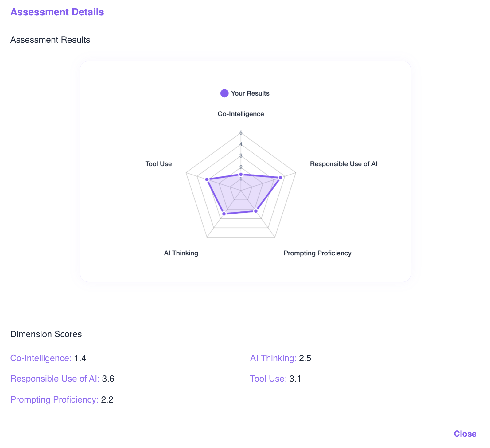Toggle the Tool Use axis label
The image size is (490, 448).
pyautogui.click(x=158, y=164)
